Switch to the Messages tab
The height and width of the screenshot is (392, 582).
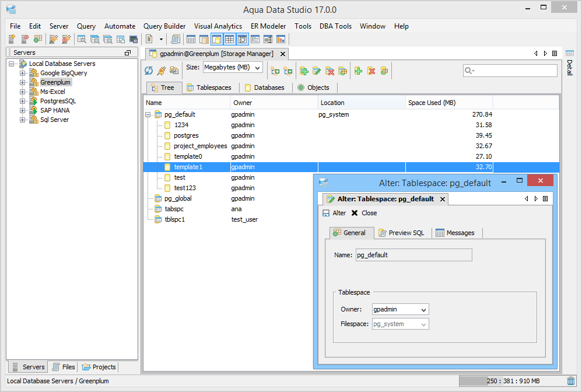click(x=455, y=233)
